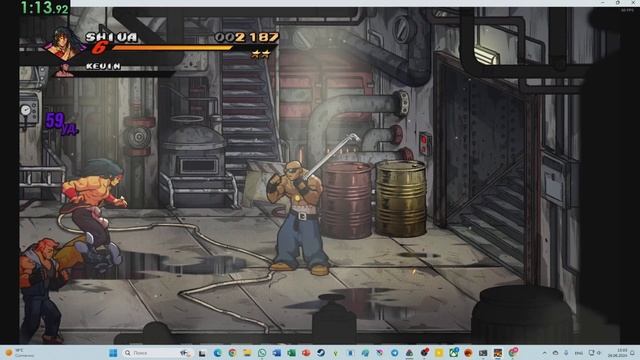The height and width of the screenshot is (360, 640).
Task: Open the terminal app in the taskbar
Action: [483, 353]
